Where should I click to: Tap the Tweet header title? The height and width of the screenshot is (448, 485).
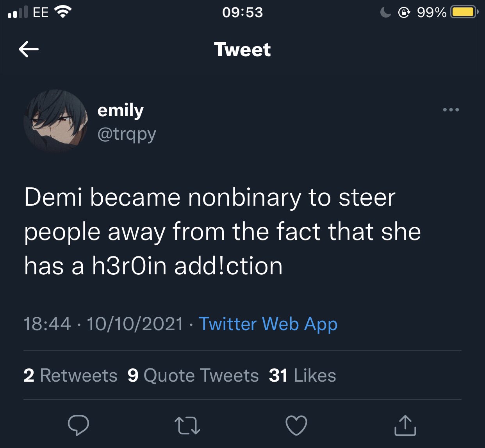(242, 50)
